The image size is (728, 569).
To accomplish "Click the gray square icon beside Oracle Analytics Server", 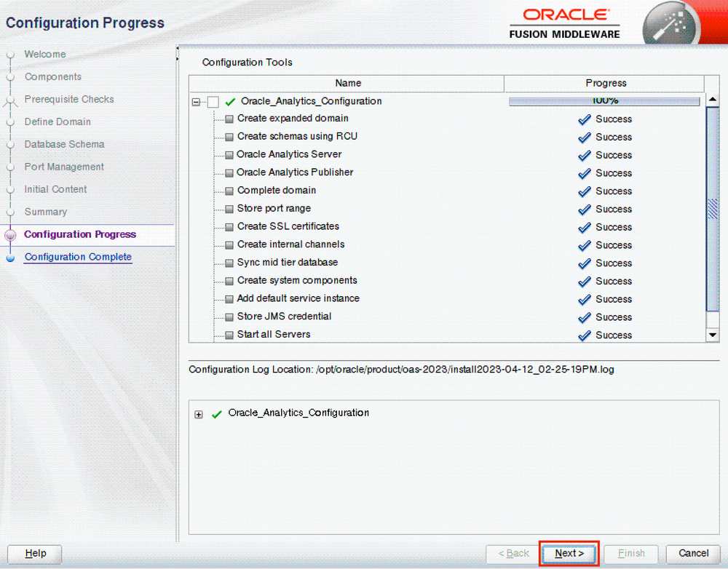I will pyautogui.click(x=229, y=155).
